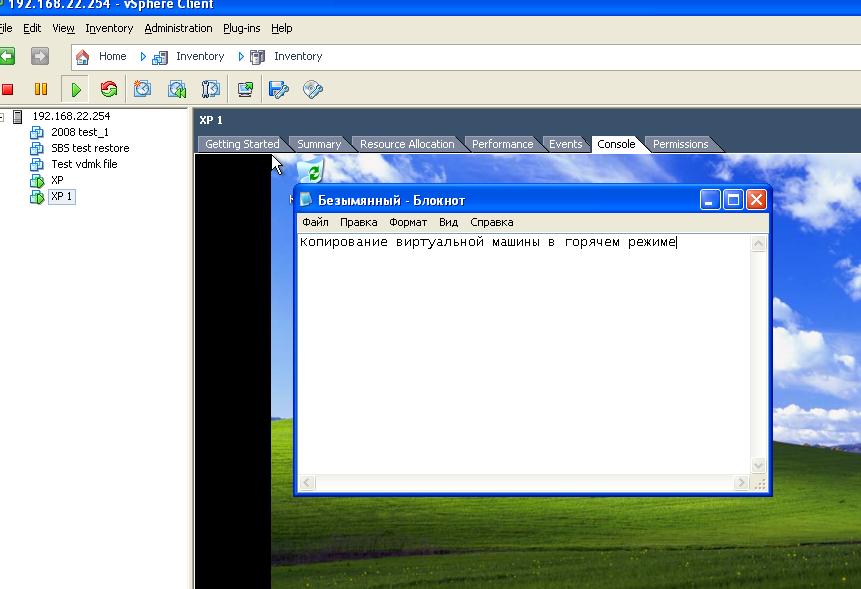861x589 pixels.
Task: Revert to the current snapshot
Action: (x=177, y=89)
